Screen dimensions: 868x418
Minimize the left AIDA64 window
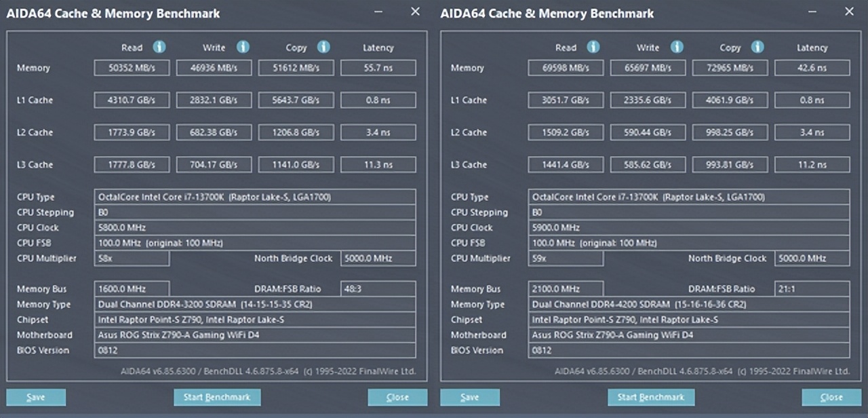click(x=378, y=12)
